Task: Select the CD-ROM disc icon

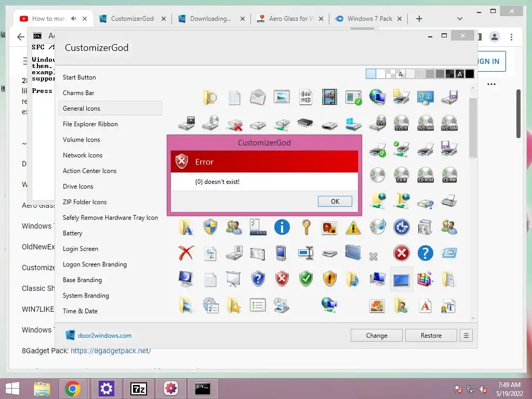Action: tap(425, 175)
